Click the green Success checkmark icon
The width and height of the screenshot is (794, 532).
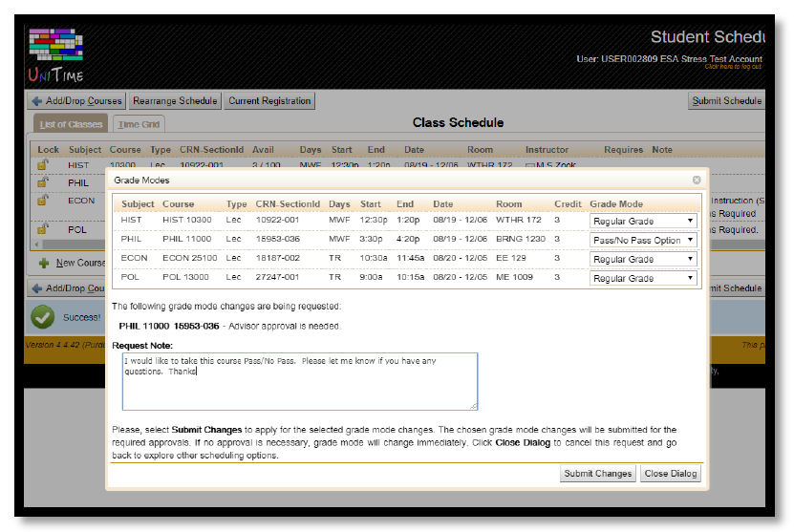(x=43, y=315)
